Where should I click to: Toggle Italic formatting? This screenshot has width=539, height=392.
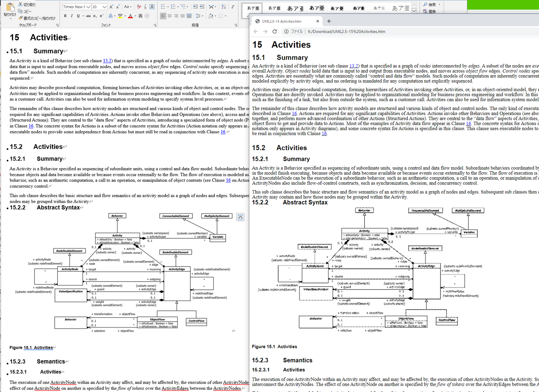pos(71,16)
